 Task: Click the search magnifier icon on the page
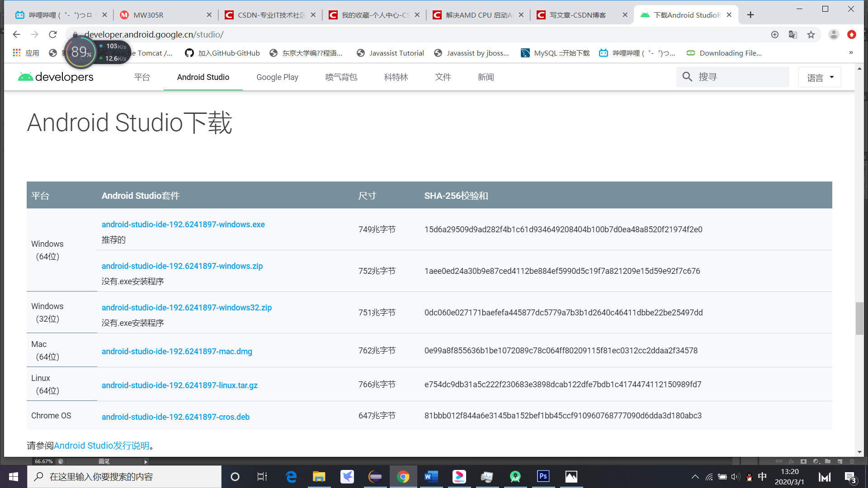click(x=687, y=77)
